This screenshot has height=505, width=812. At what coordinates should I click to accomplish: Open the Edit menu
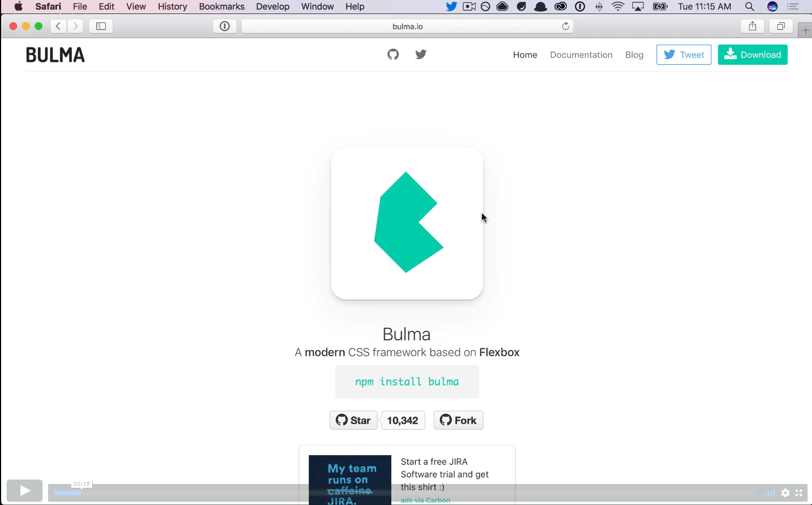pyautogui.click(x=107, y=7)
